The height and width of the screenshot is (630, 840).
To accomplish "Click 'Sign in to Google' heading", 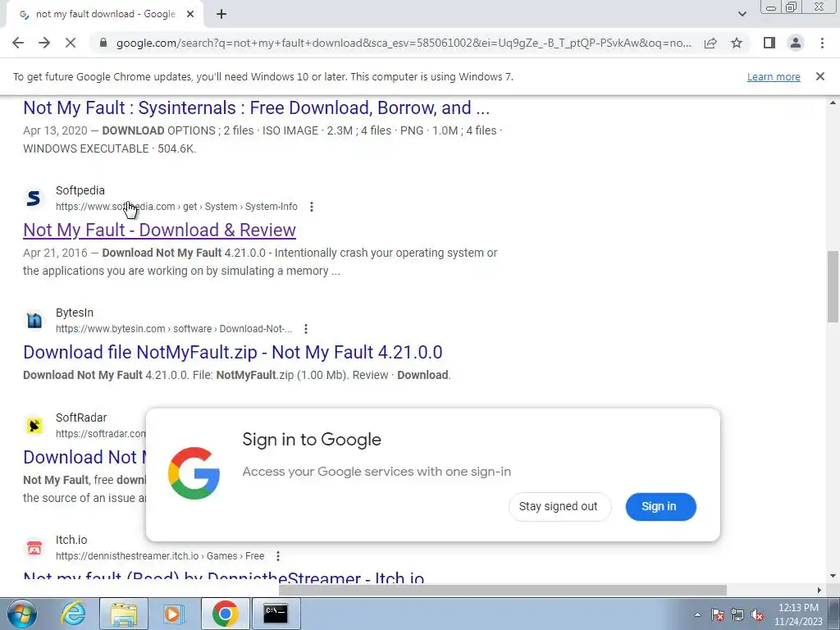I will point(312,440).
